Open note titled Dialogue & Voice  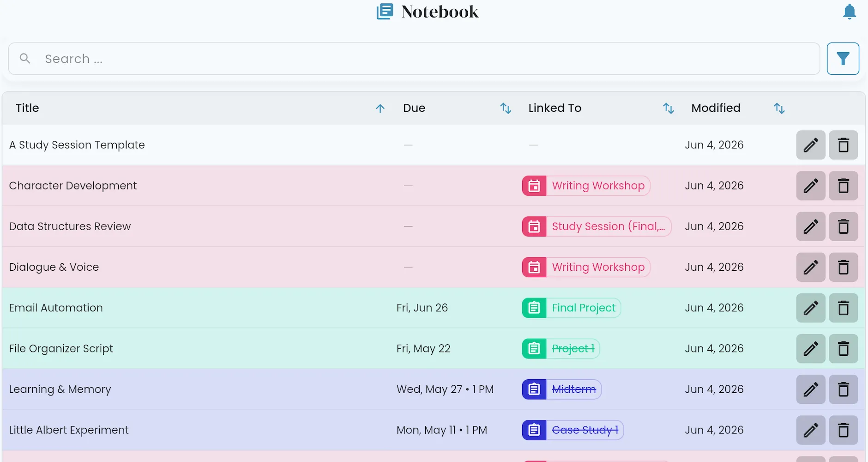pos(54,267)
